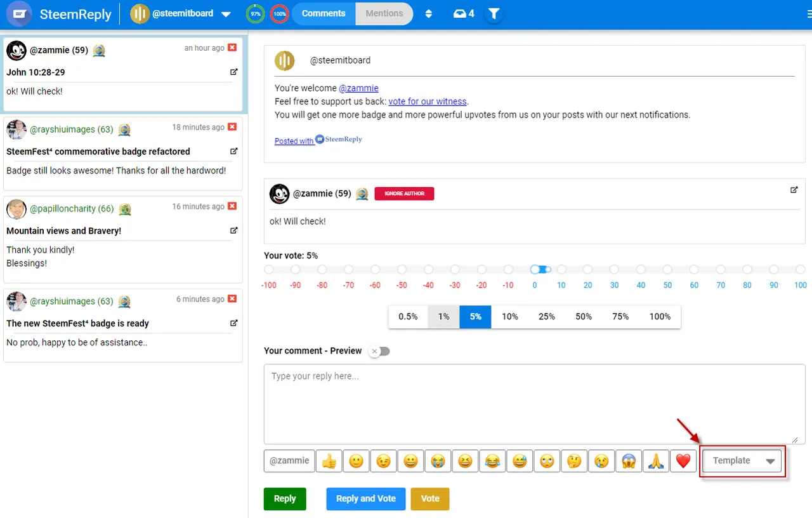
Task: Follow the @zammie mention link
Action: [358, 88]
